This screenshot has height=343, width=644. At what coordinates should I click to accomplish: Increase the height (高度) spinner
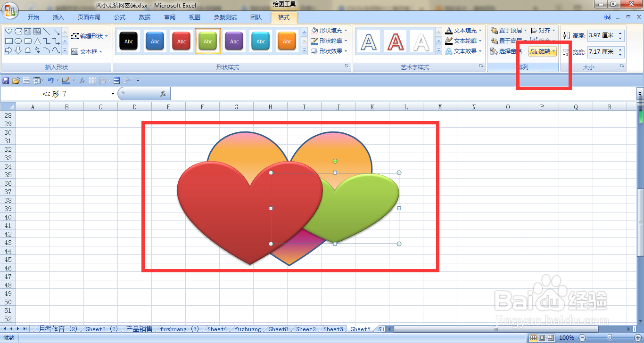pyautogui.click(x=620, y=33)
